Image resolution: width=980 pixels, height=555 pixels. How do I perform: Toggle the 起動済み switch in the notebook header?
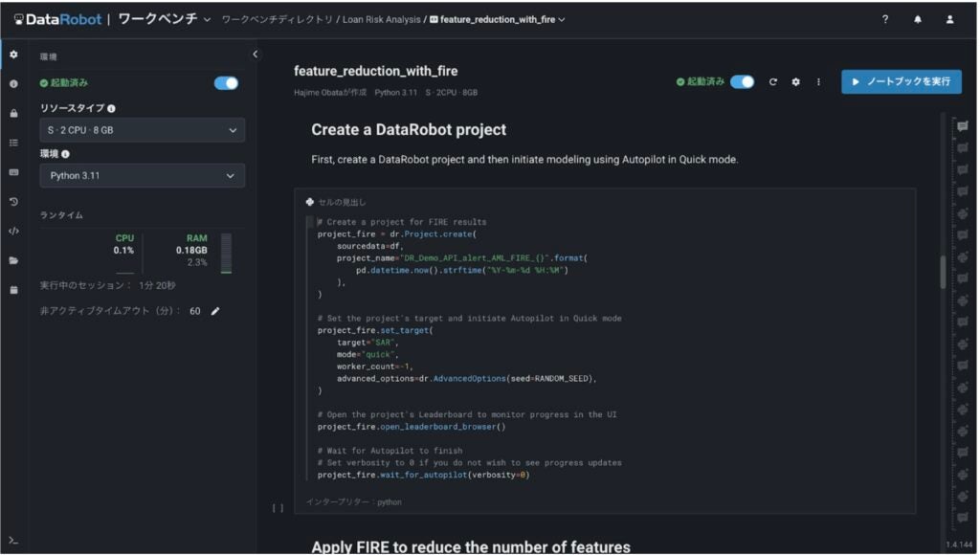(742, 82)
